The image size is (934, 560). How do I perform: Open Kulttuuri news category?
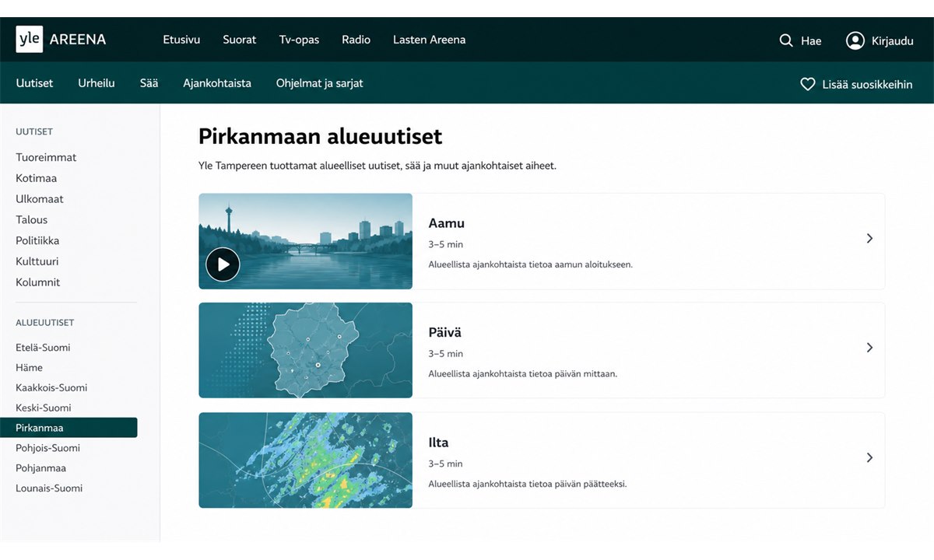tap(37, 262)
